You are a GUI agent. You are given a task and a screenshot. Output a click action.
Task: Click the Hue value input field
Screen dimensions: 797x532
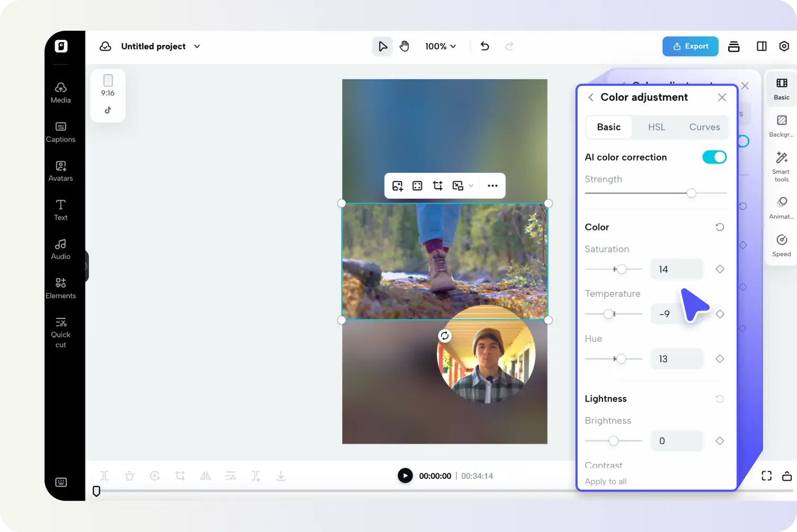677,359
